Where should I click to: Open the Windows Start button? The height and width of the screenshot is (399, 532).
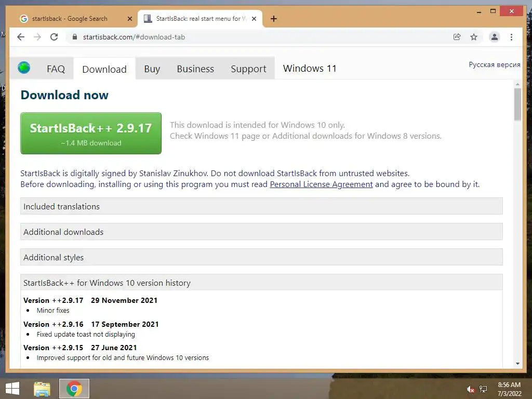point(12,389)
